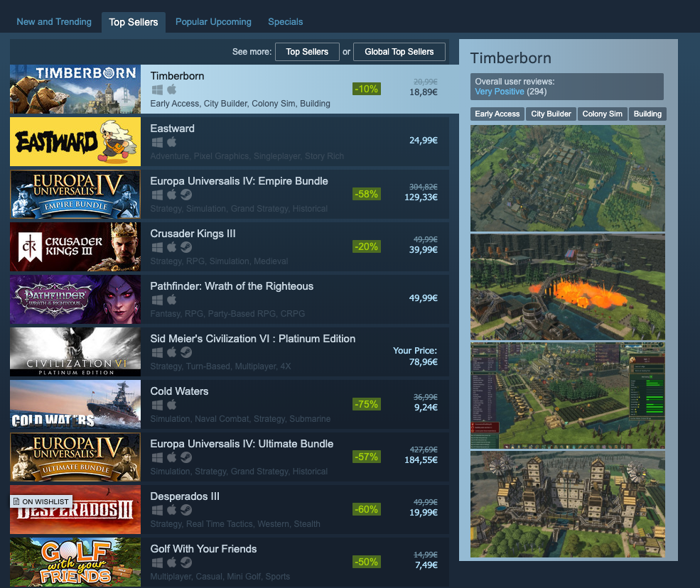This screenshot has width=700, height=588.
Task: Click SteamOS icon on Ultimate Bundle row
Action: (x=186, y=457)
